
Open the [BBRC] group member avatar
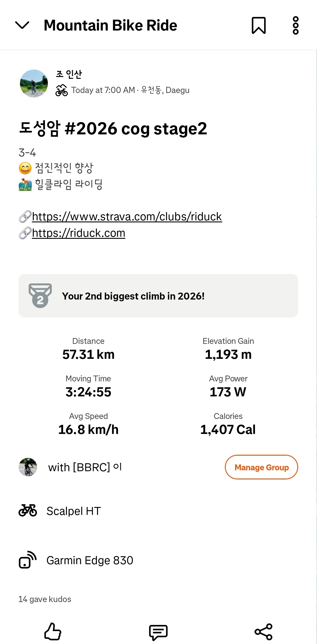[x=28, y=467]
